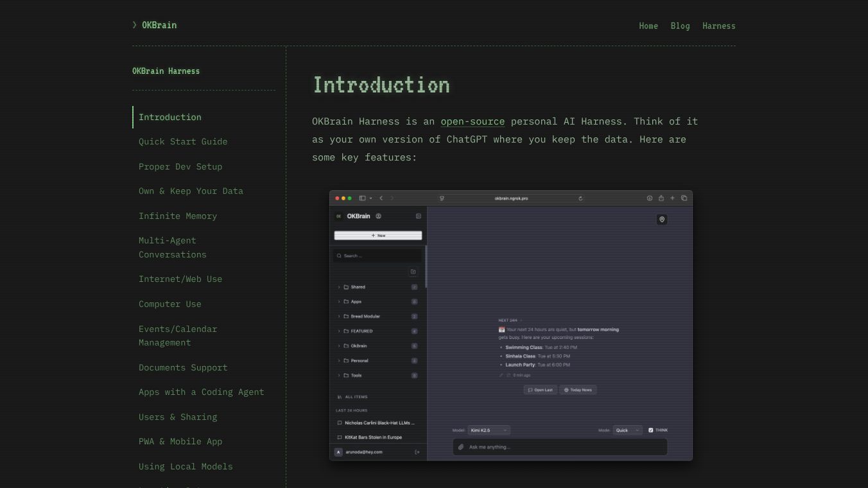The width and height of the screenshot is (868, 488).
Task: Go to Documents Support
Action: tap(183, 367)
